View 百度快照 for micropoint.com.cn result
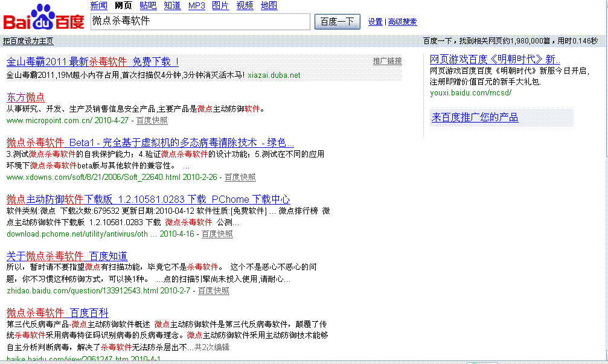 click(152, 121)
